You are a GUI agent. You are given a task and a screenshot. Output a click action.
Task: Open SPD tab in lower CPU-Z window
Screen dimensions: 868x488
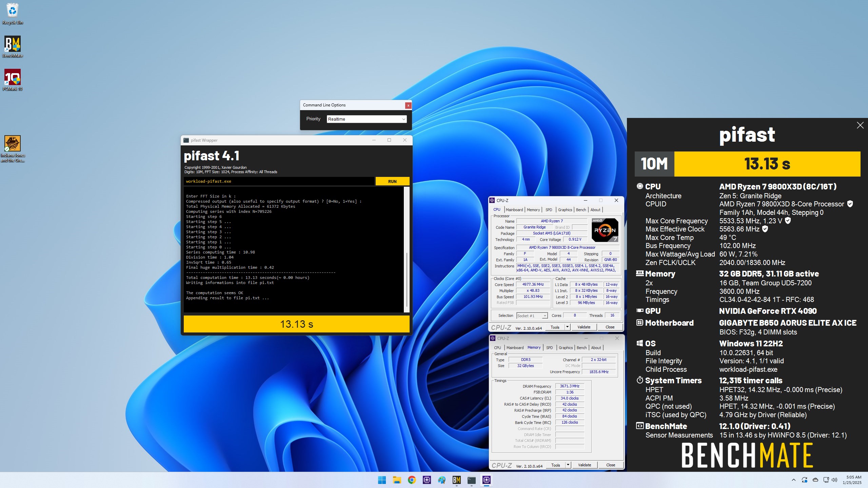(550, 348)
